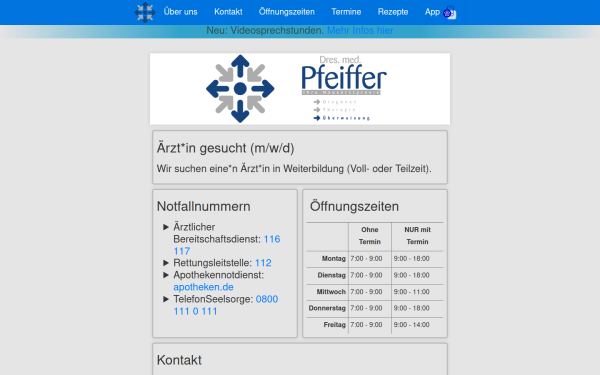
Task: Click the Montag row label
Action: tap(333, 259)
